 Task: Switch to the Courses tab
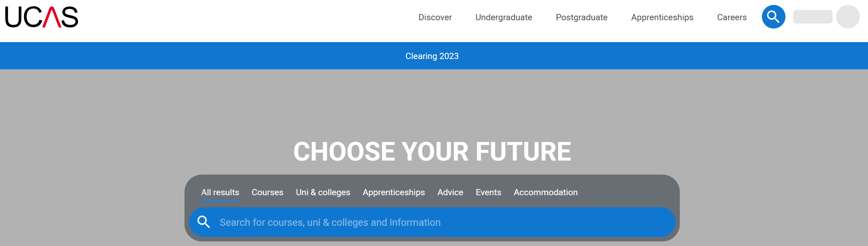pos(267,192)
